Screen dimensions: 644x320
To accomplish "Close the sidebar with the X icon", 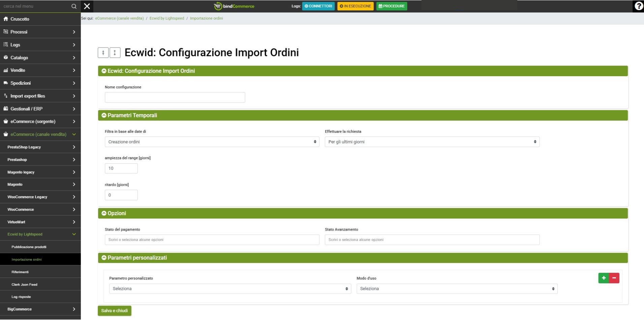I will pos(87,6).
